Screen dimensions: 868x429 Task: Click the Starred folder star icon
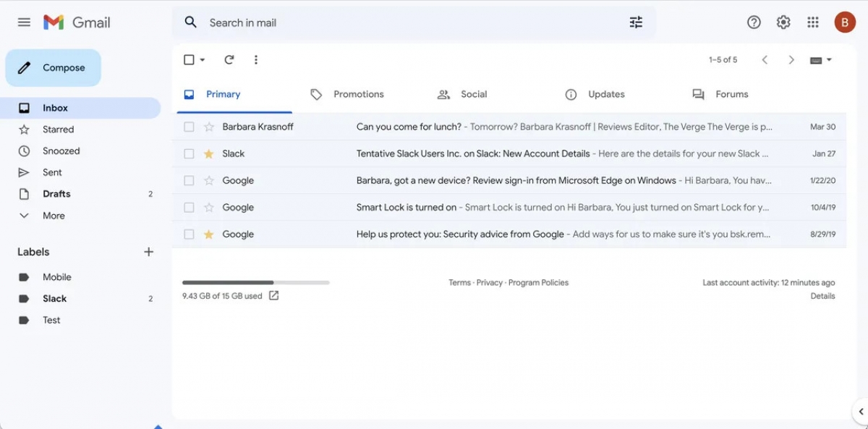pyautogui.click(x=24, y=129)
